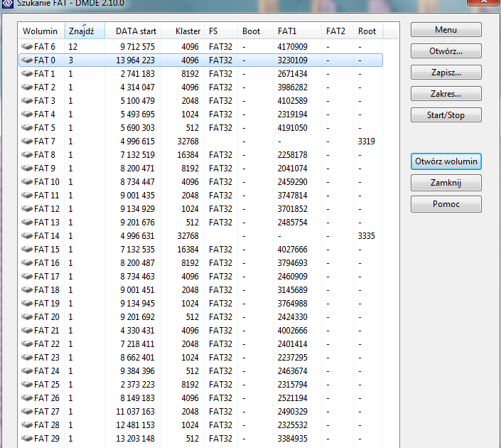The image size is (501, 448).
Task: Click DATA start value 13 964 223
Action: (136, 60)
